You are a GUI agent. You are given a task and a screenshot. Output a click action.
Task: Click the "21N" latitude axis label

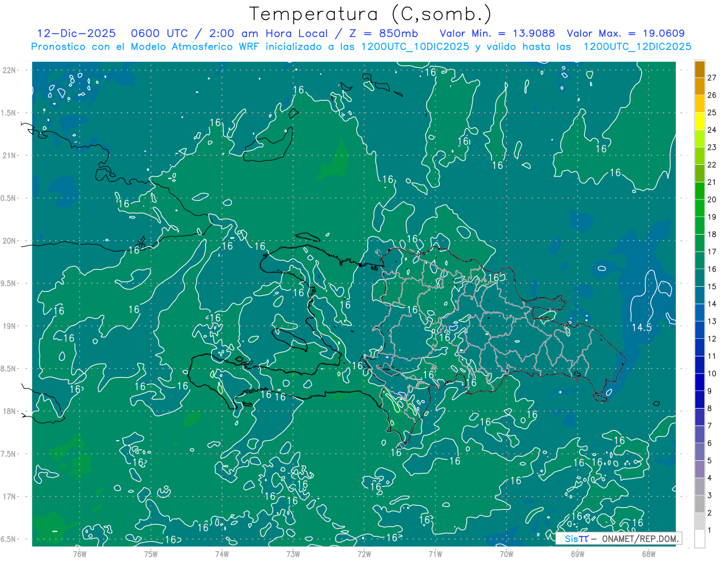[10, 156]
